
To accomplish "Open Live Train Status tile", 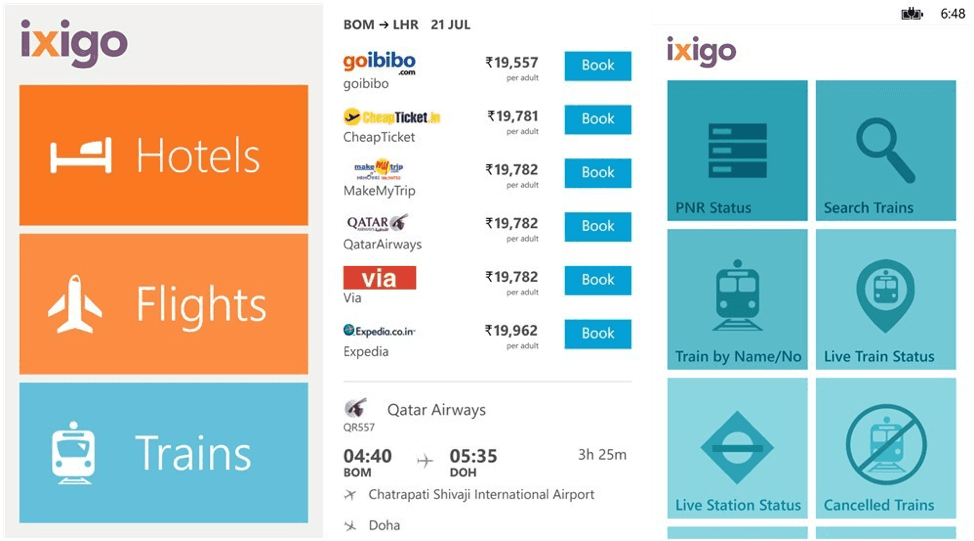I will tap(886, 299).
